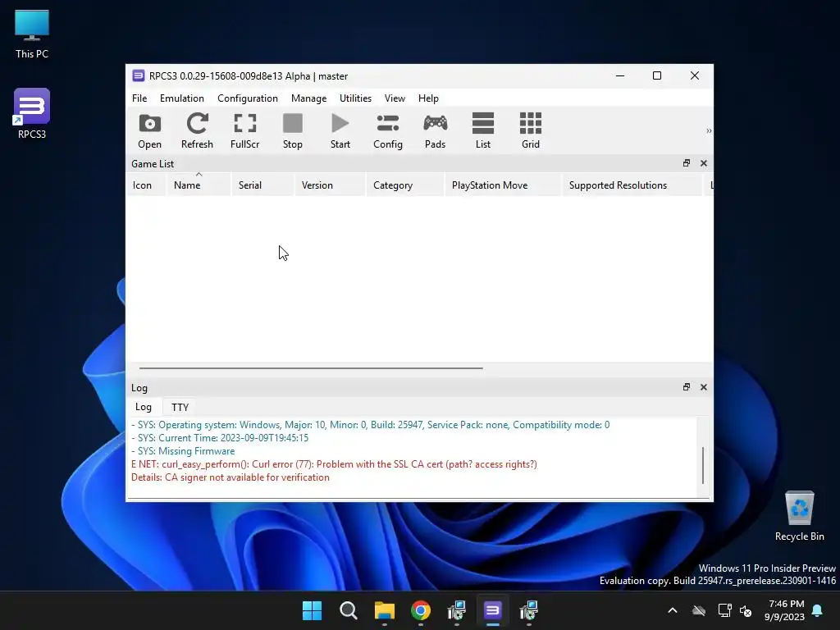The height and width of the screenshot is (630, 840).
Task: Close the Game List panel
Action: [703, 163]
